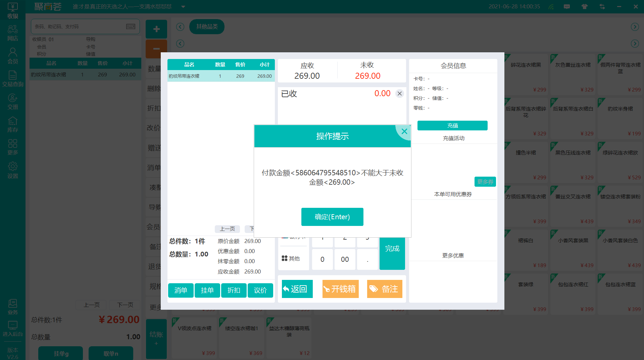This screenshot has width=644, height=360.
Task: Click the second row right arrow circle
Action: [x=635, y=44]
